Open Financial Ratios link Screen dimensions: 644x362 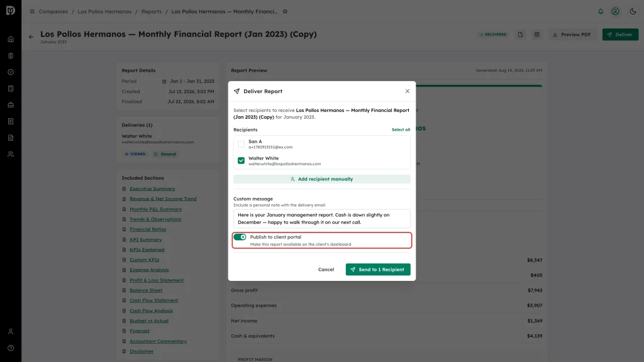[x=148, y=229]
